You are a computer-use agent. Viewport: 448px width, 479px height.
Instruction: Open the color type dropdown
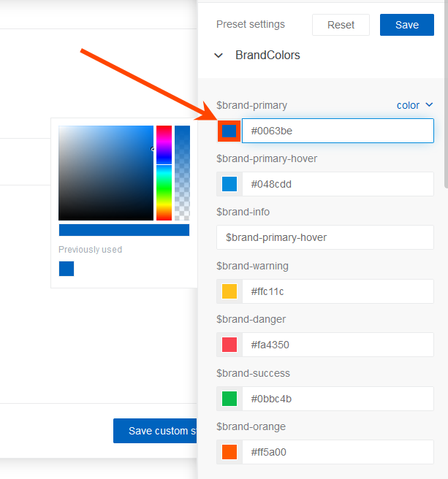coord(415,105)
